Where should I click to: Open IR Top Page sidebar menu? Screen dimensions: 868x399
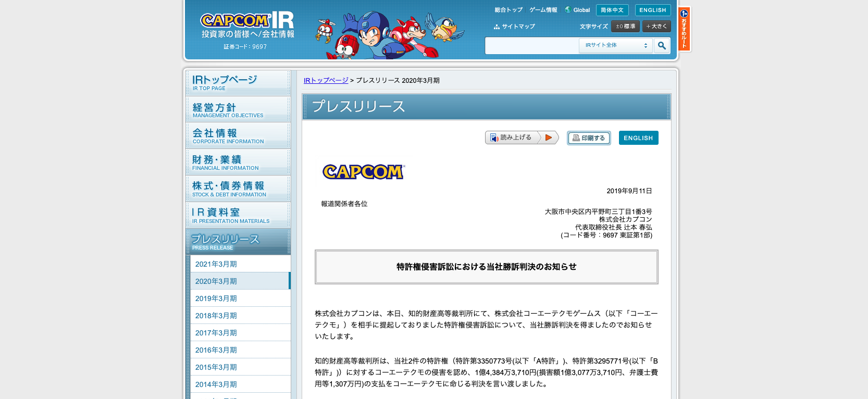(238, 83)
